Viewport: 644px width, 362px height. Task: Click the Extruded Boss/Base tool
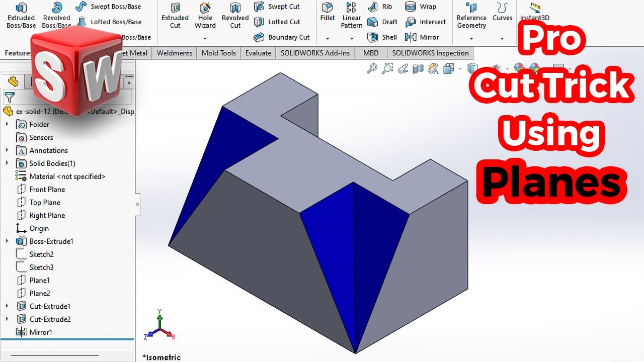point(21,15)
